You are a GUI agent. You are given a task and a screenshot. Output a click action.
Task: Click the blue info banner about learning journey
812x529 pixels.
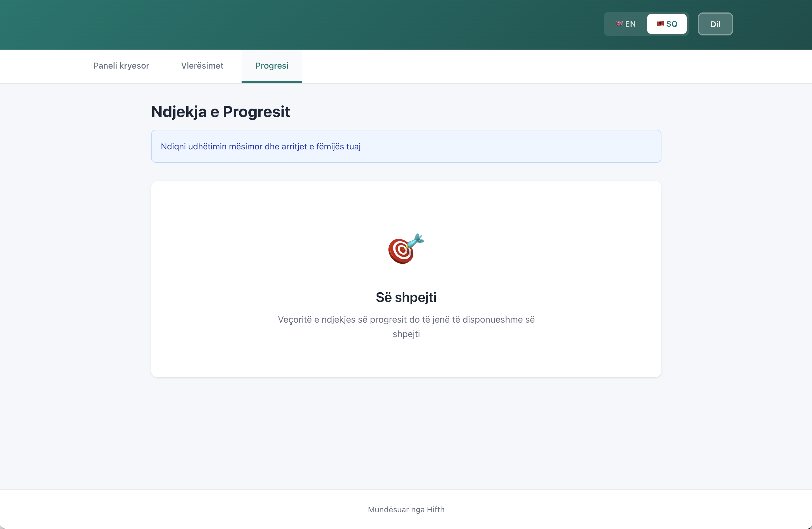(x=406, y=146)
